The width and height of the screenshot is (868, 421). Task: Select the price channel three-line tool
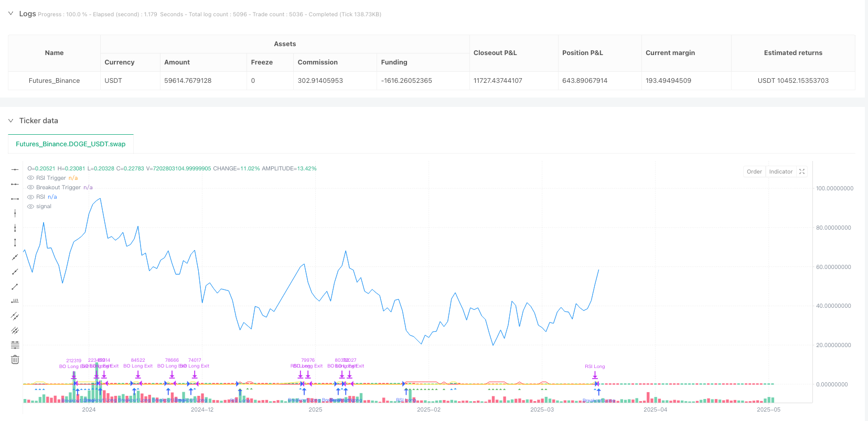coord(15,330)
